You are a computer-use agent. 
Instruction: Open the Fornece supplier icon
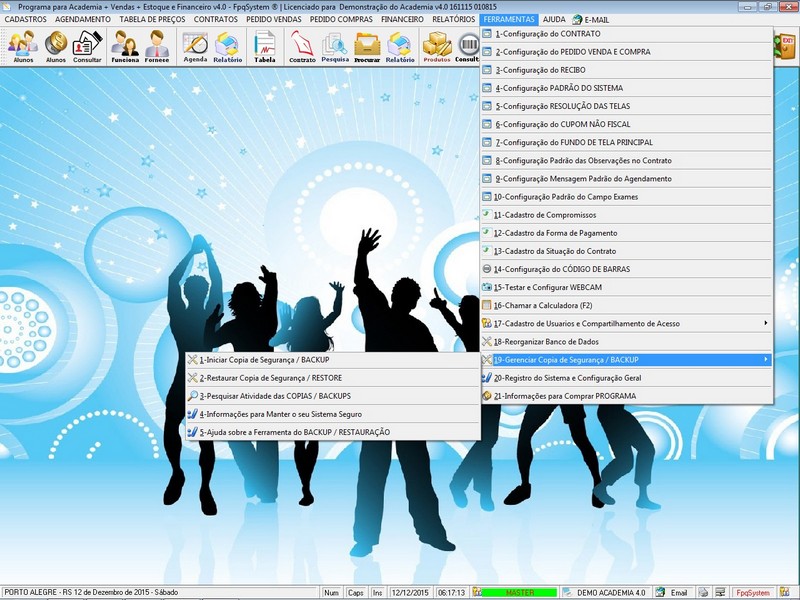(x=157, y=46)
